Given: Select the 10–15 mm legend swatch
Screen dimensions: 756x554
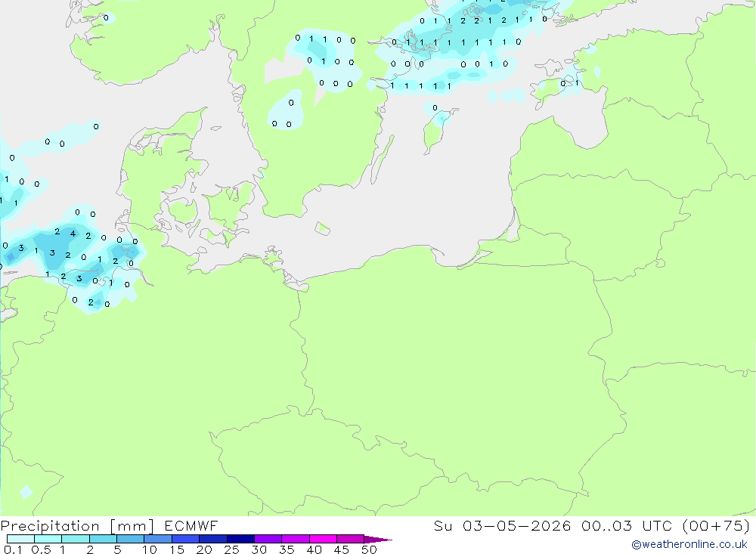Looking at the screenshot, I should point(158,539).
